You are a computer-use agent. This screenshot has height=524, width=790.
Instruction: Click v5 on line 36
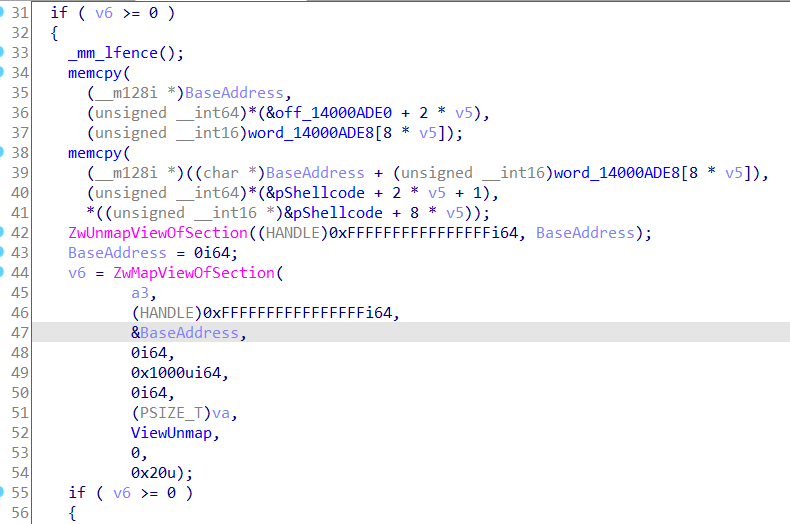[x=464, y=113]
